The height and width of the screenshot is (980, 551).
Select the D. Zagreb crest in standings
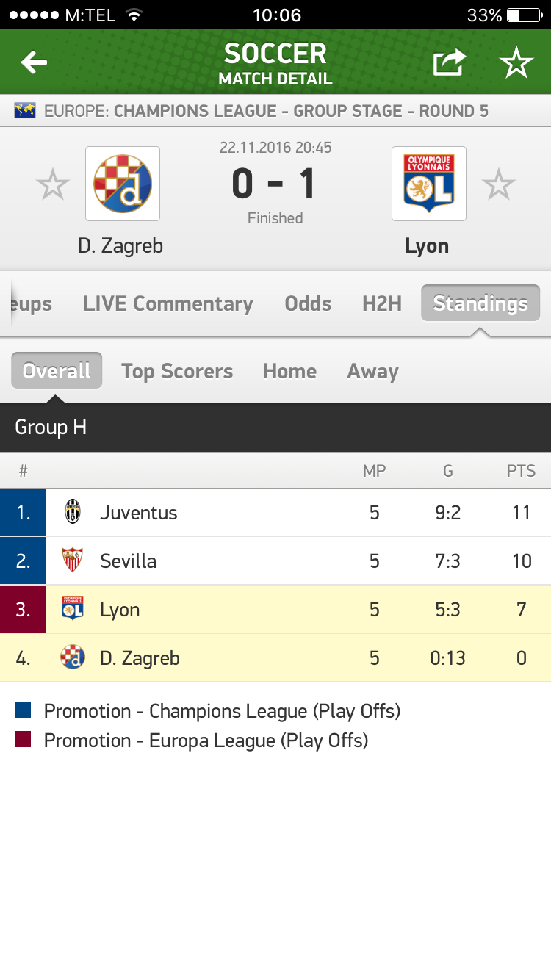pos(72,657)
